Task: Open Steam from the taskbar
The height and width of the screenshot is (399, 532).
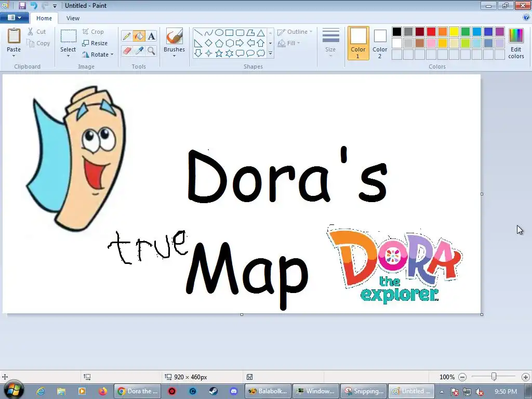Action: click(213, 391)
